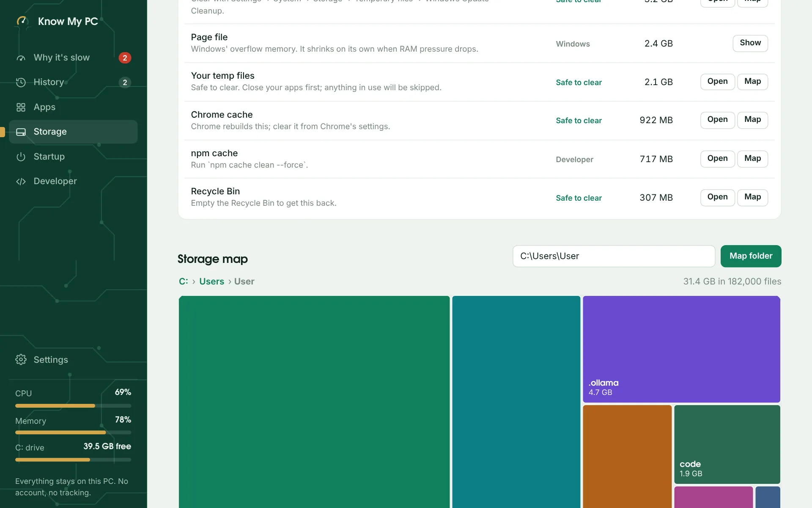Open the Apps section

(73, 107)
